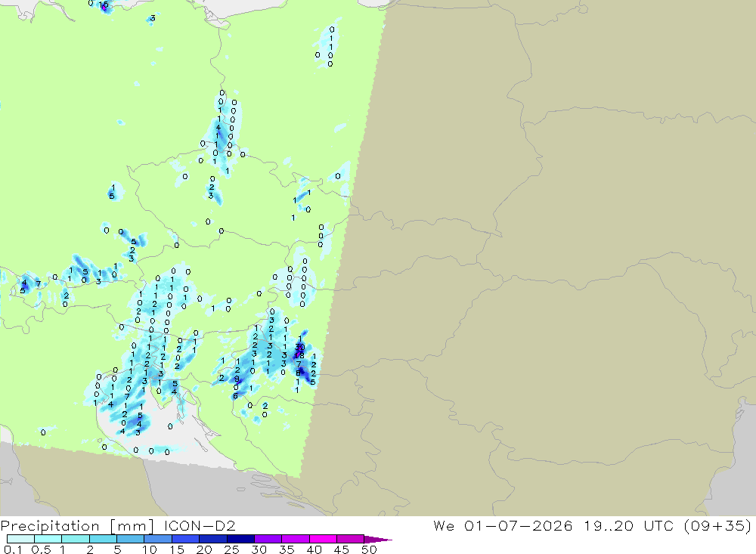Pick the 25–30 mm navy legend swatch

[240, 539]
